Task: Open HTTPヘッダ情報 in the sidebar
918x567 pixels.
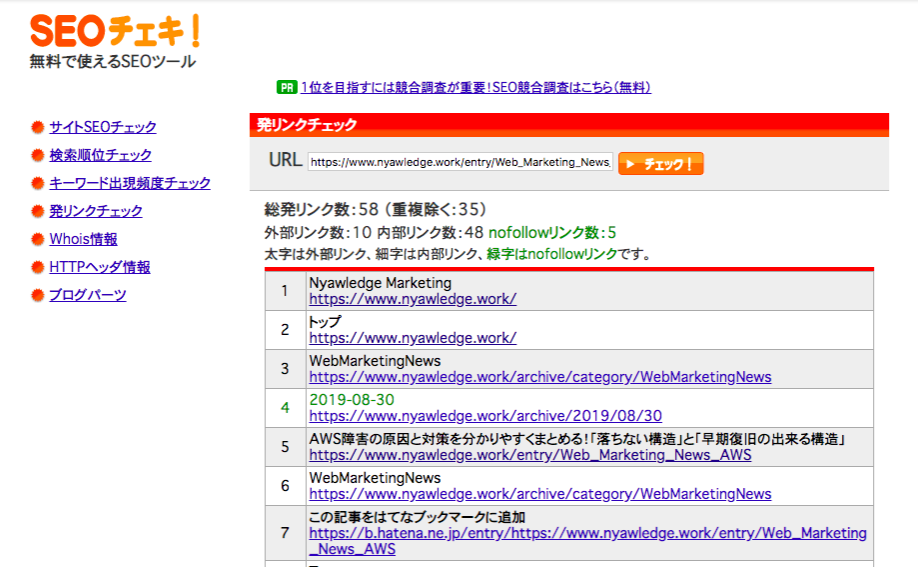Action: pos(100,267)
